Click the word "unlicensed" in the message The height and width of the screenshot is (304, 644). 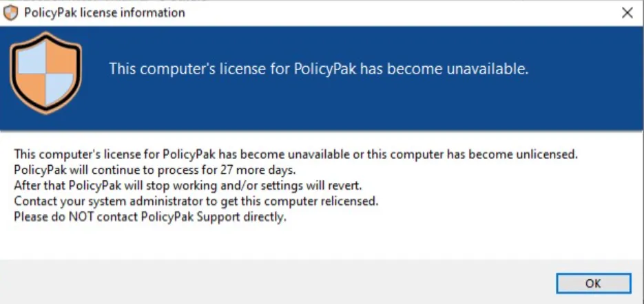[x=544, y=154]
